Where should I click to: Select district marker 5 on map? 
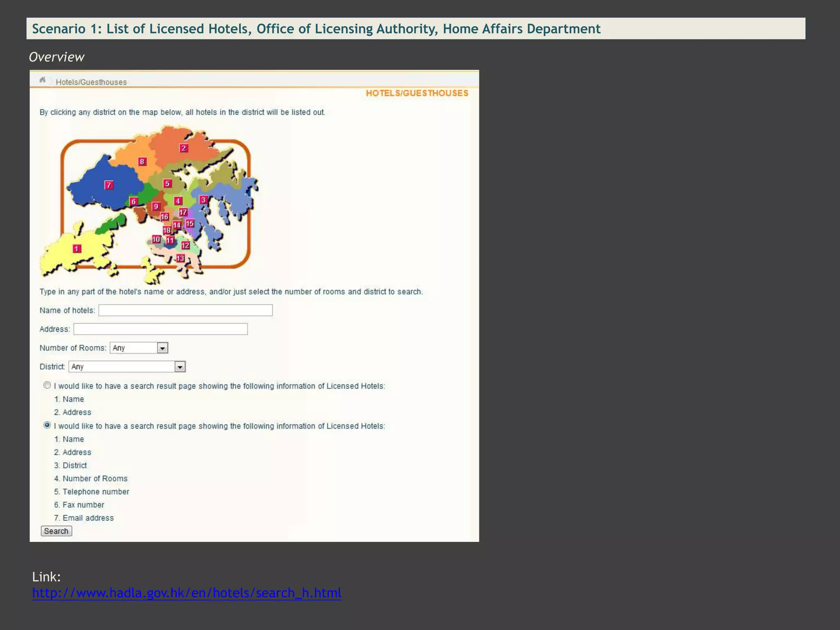[x=167, y=183]
